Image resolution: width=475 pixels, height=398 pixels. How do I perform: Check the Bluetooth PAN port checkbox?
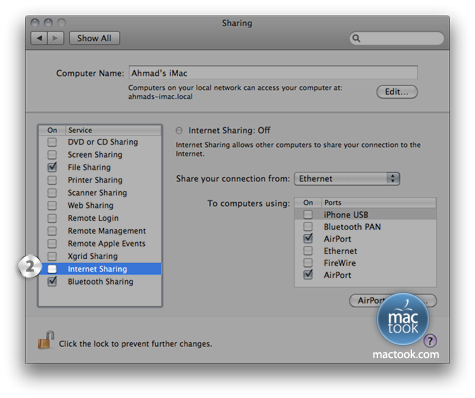point(308,227)
